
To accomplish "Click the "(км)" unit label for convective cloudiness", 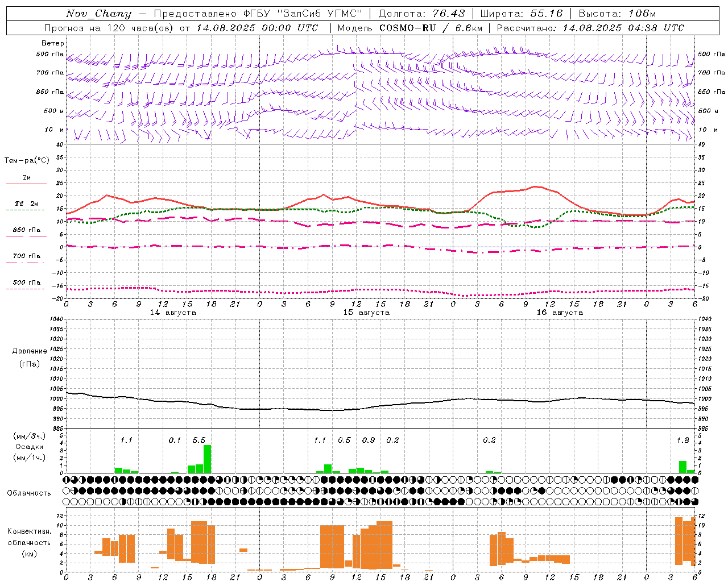I will [30, 554].
